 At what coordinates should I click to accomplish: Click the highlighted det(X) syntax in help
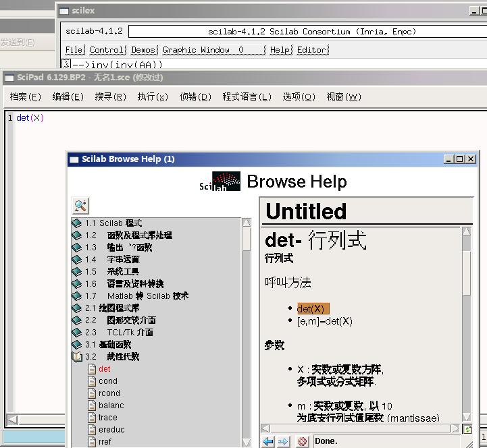(313, 309)
